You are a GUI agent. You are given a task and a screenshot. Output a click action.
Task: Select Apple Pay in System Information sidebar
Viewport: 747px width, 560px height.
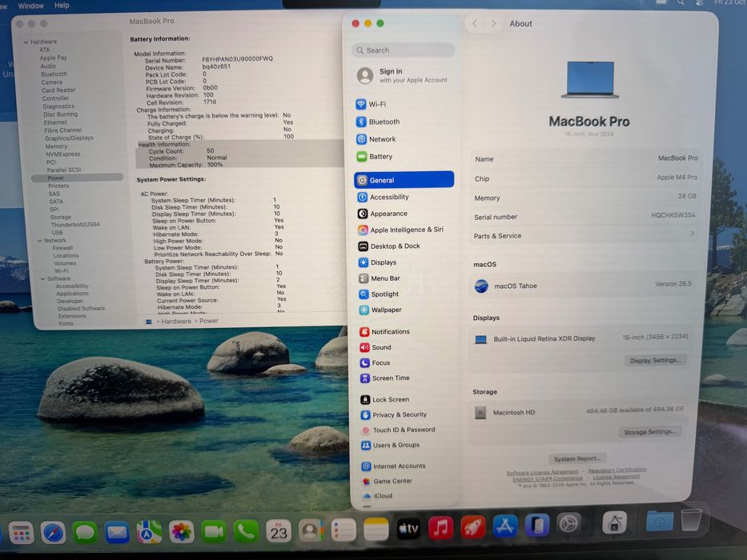point(54,58)
